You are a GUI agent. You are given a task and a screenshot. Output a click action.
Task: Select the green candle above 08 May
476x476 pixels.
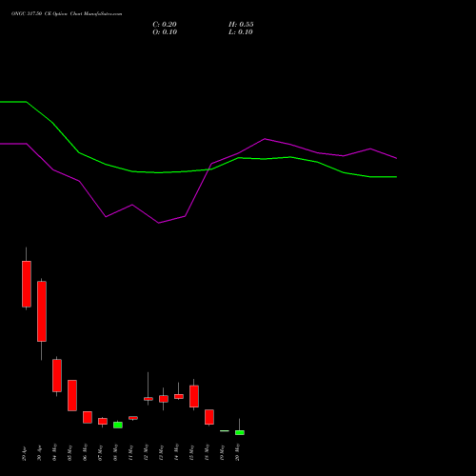tap(118, 425)
